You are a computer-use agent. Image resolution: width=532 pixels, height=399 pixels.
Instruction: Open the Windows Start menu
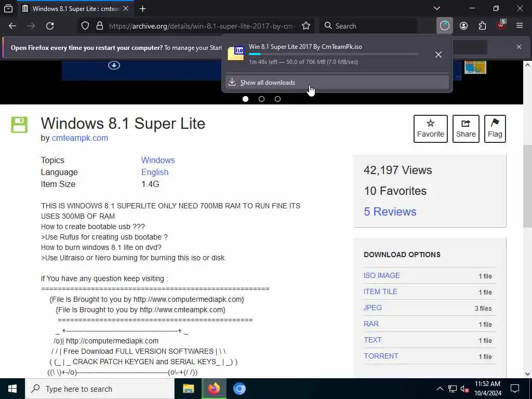[12, 389]
